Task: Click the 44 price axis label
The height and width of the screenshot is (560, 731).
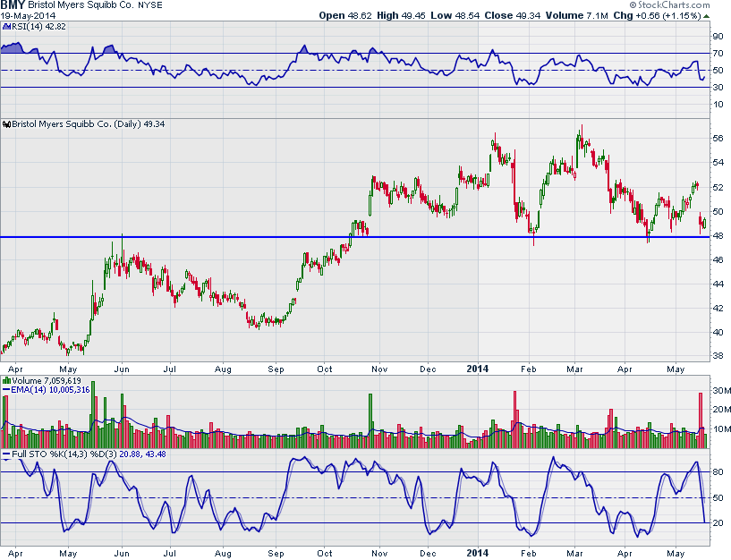Action: pyautogui.click(x=718, y=284)
